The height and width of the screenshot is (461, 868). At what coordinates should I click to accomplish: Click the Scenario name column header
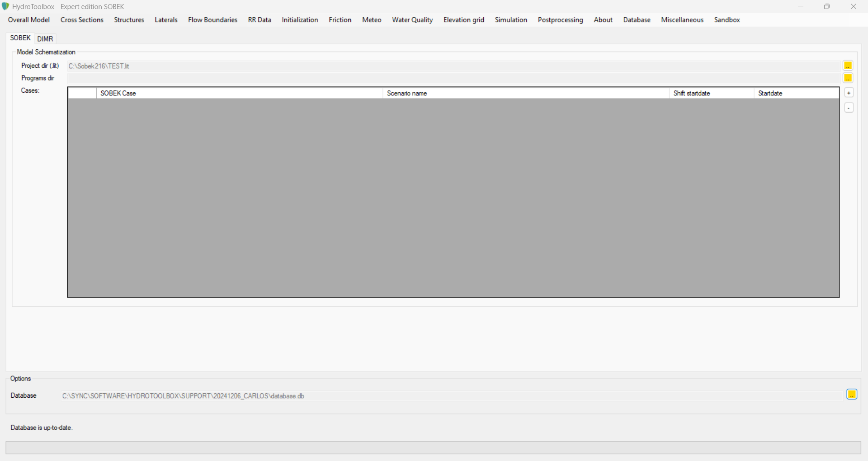pos(526,93)
